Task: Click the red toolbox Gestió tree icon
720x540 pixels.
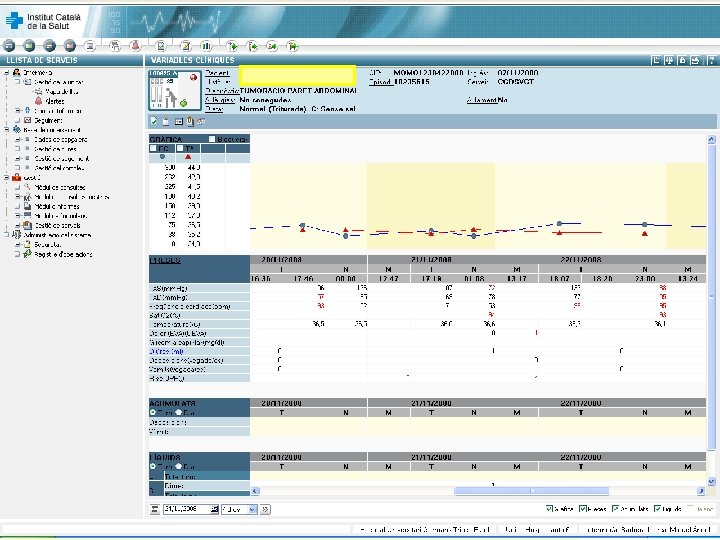Action: click(x=17, y=177)
